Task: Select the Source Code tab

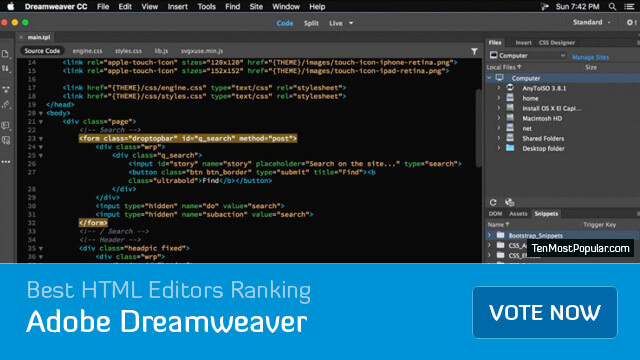Action: coord(42,51)
